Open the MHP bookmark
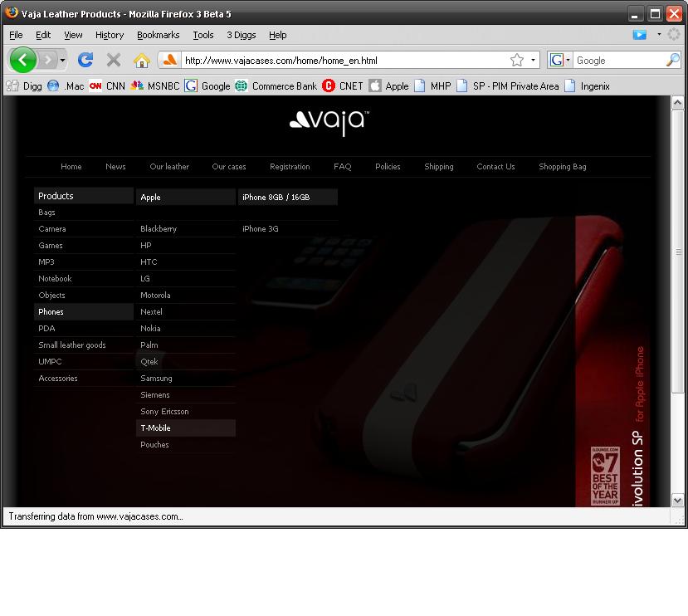688x616 pixels. click(x=432, y=86)
